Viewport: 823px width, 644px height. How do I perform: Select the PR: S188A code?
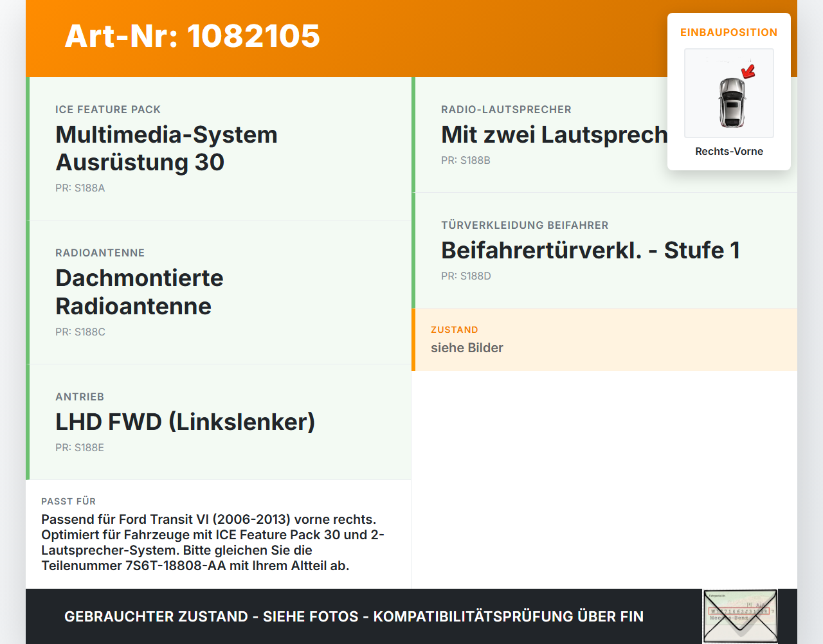pos(80,188)
